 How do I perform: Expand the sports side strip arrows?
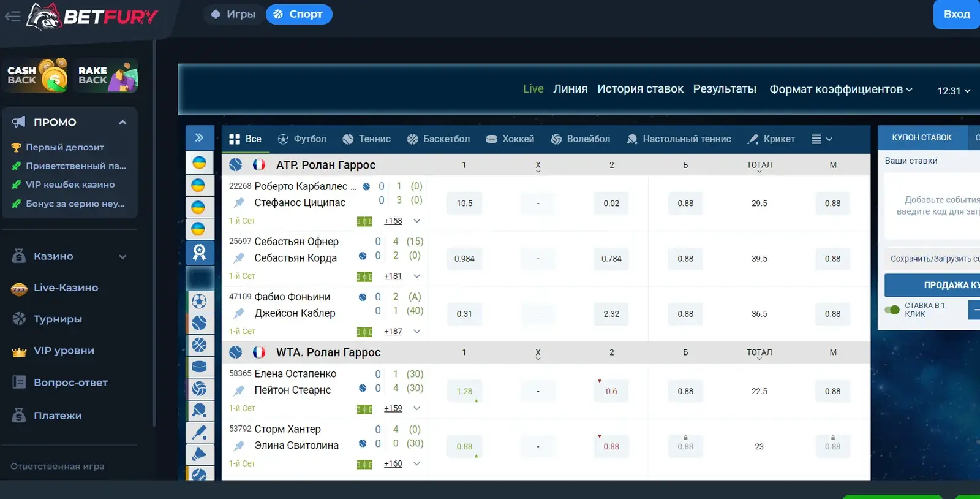pyautogui.click(x=199, y=137)
